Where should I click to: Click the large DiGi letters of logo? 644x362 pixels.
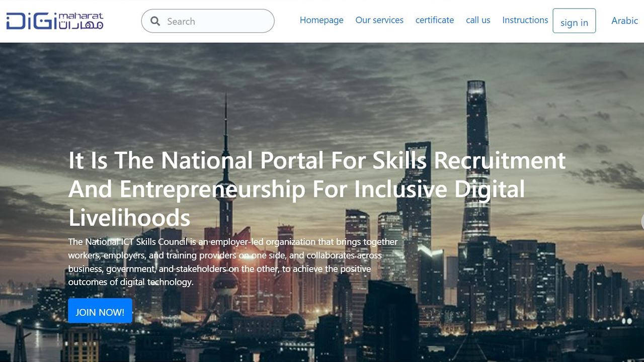click(31, 22)
